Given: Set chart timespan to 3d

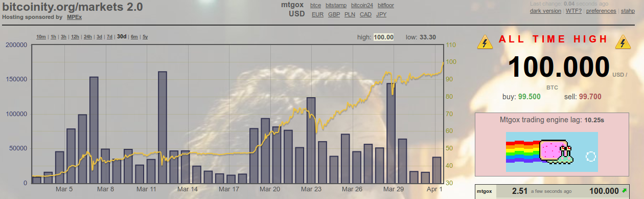Looking at the screenshot, I should tap(100, 37).
